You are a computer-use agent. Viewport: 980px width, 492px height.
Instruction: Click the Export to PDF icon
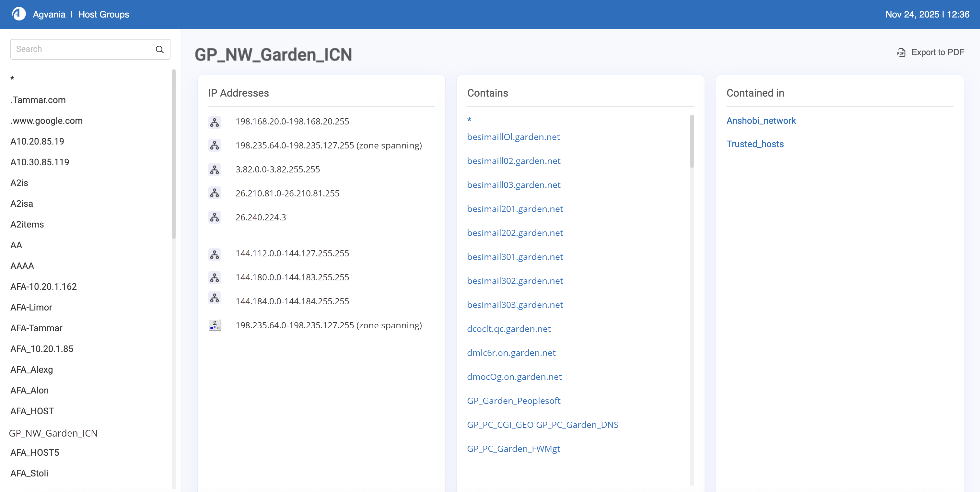point(901,53)
